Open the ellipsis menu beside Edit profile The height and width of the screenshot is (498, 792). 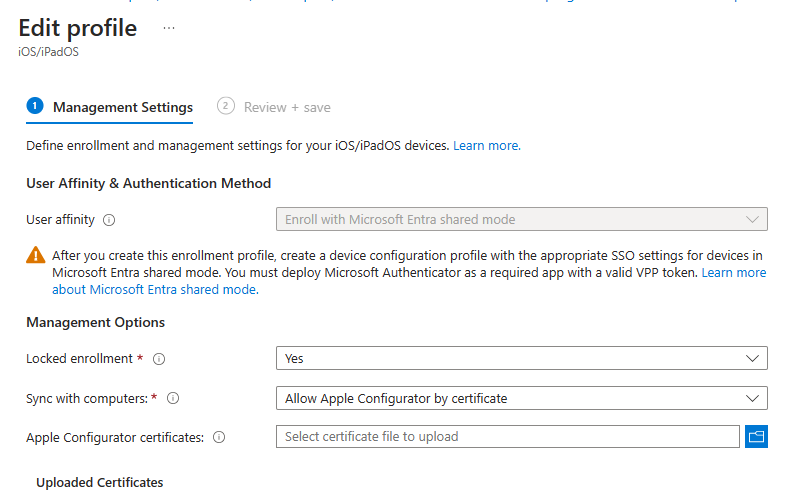[x=169, y=28]
